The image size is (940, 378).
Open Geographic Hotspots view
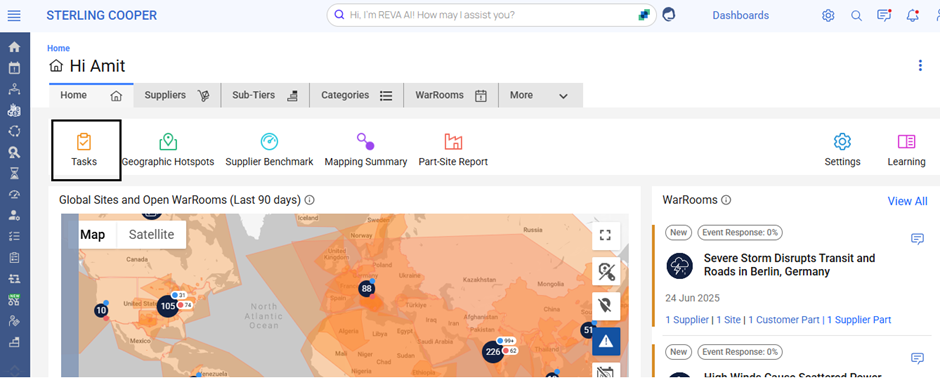click(x=168, y=142)
